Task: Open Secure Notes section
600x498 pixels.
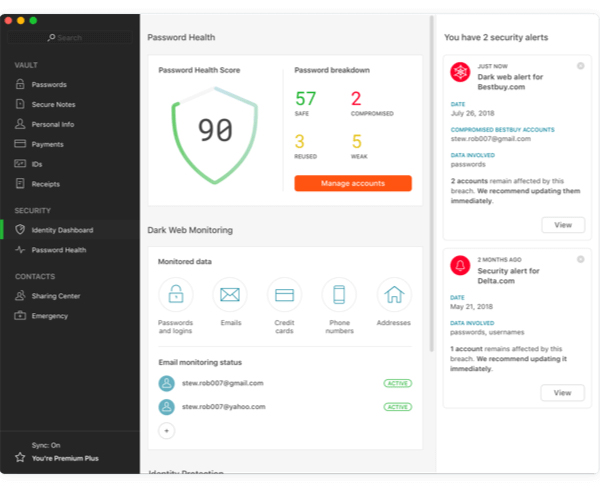Action: (x=70, y=104)
